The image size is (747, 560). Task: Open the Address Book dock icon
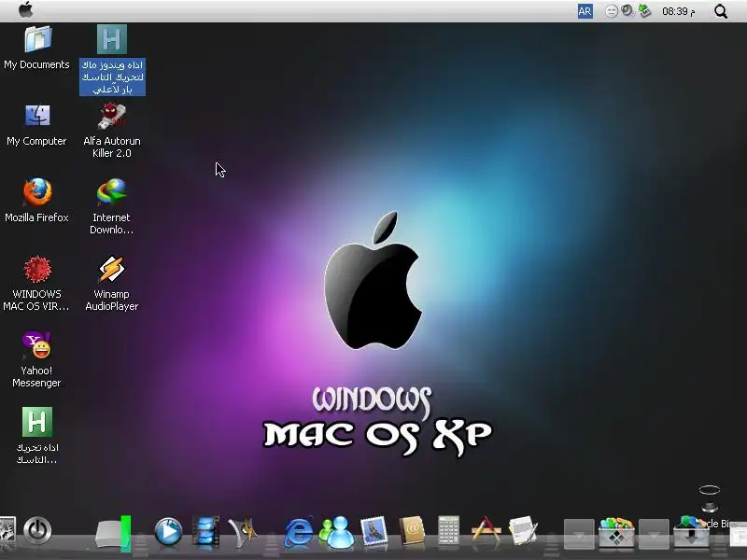(x=412, y=530)
